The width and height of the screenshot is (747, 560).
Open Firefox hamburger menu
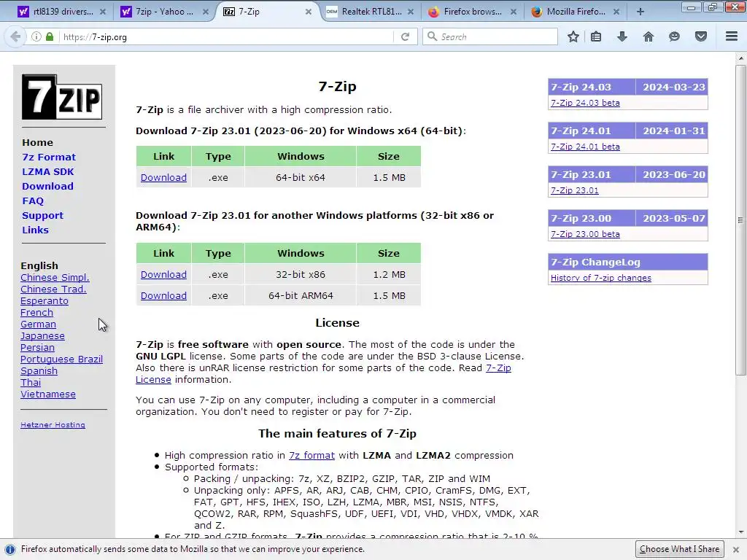click(732, 36)
